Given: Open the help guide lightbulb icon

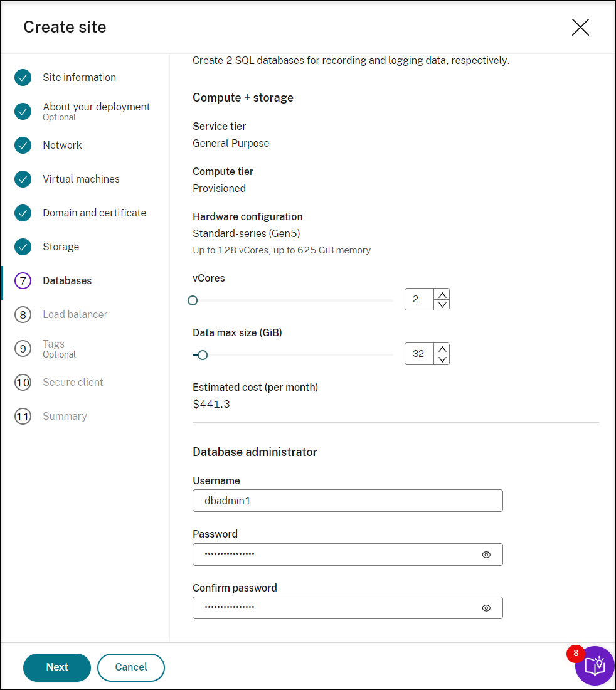Looking at the screenshot, I should (x=595, y=666).
